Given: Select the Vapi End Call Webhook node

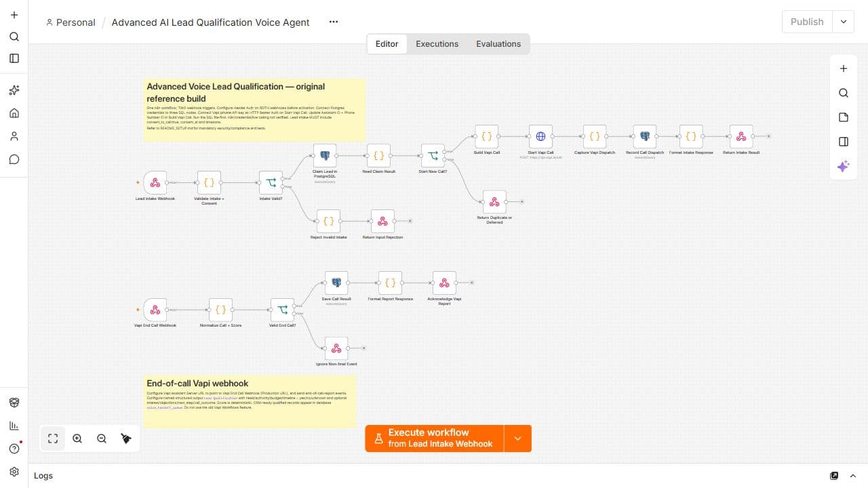Looking at the screenshot, I should [x=155, y=310].
